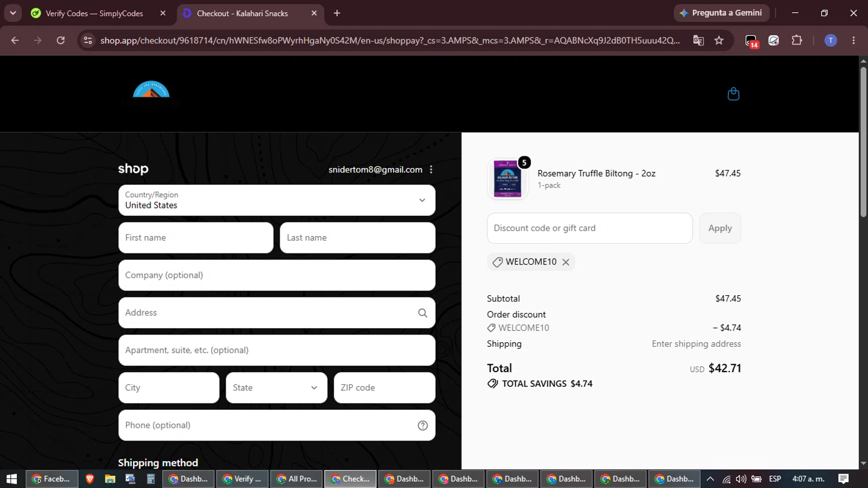Image resolution: width=868 pixels, height=488 pixels.
Task: Click the Kalahari Snacks logo
Action: [x=151, y=93]
